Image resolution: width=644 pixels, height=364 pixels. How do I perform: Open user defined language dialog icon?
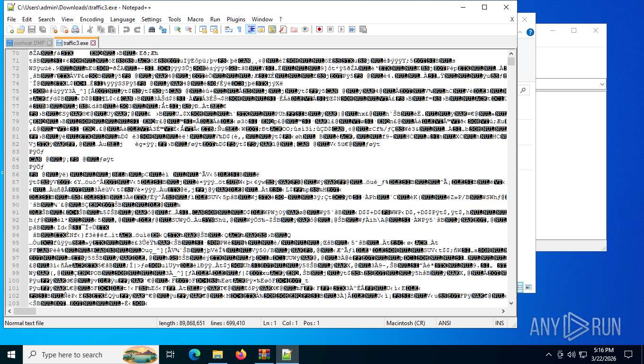coord(261,29)
